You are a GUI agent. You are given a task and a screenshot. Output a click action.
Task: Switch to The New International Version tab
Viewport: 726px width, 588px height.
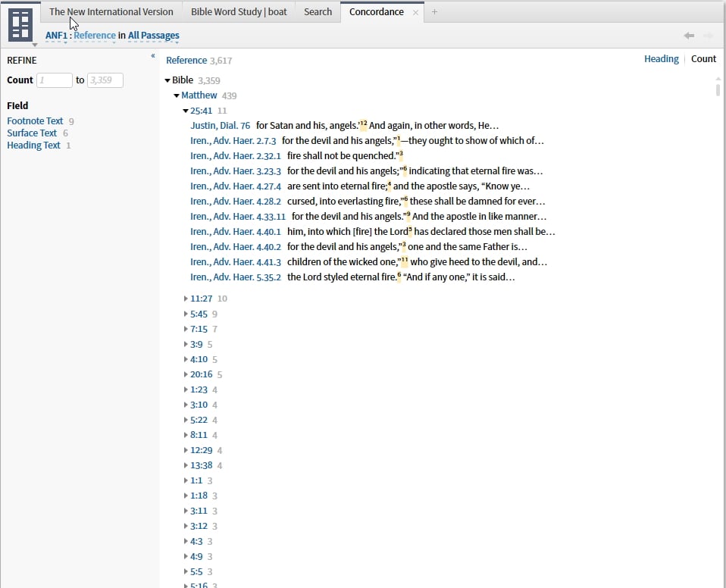[x=111, y=12]
